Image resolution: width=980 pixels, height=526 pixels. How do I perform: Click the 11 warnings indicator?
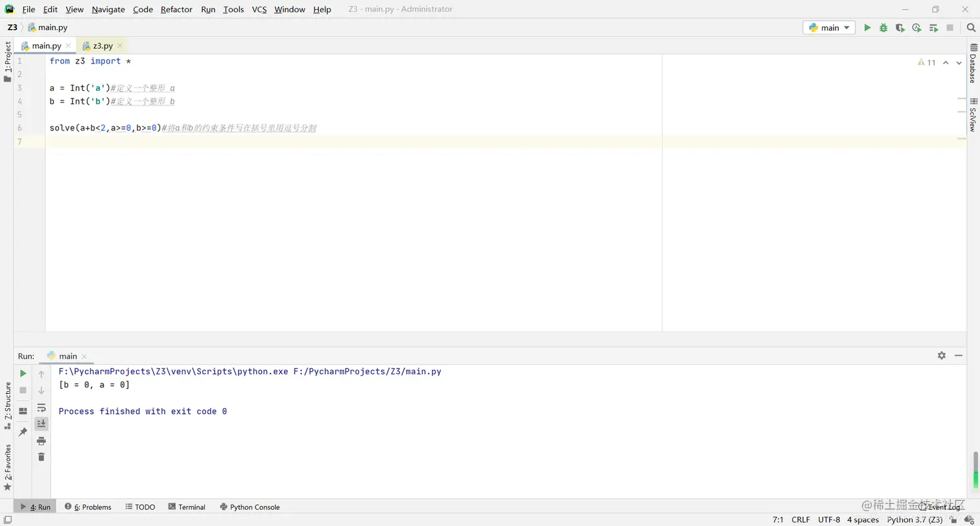[x=927, y=62]
